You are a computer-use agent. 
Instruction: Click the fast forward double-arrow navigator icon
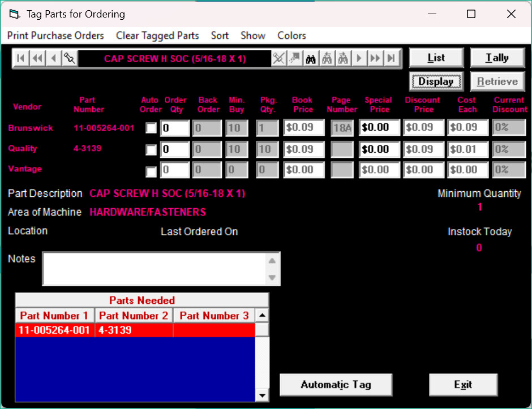coord(375,58)
